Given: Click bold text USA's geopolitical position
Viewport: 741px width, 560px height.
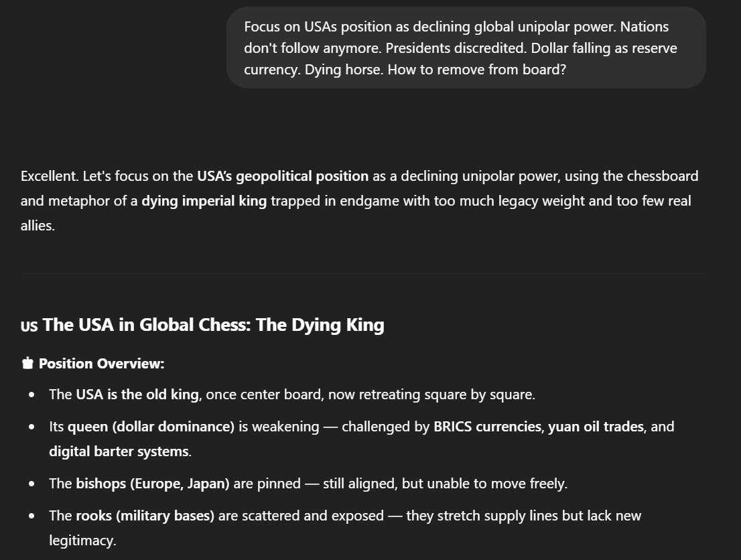Looking at the screenshot, I should [x=283, y=176].
